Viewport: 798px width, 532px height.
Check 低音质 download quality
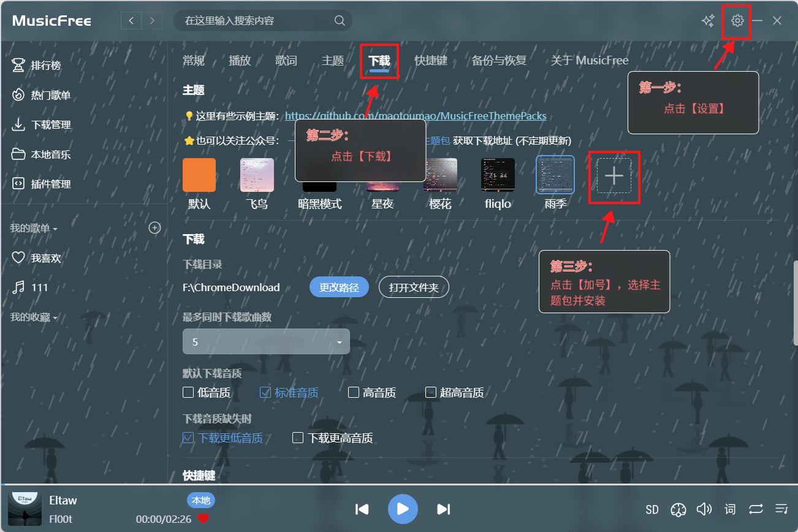coord(207,392)
